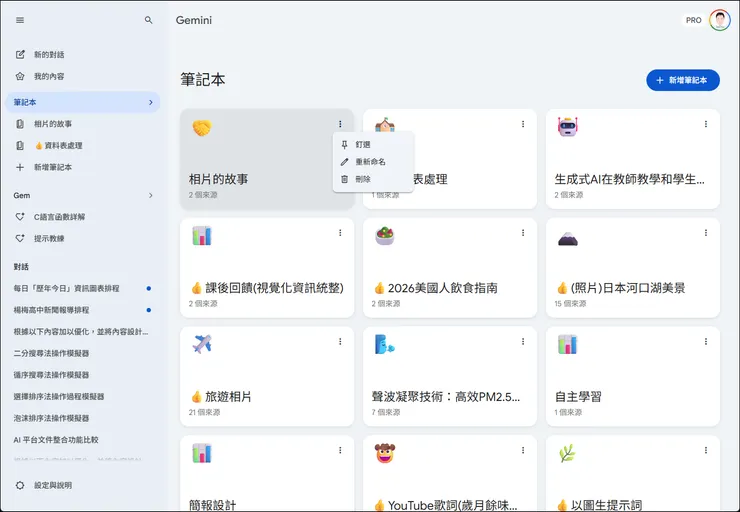Expand the Gem section chevron

151,195
